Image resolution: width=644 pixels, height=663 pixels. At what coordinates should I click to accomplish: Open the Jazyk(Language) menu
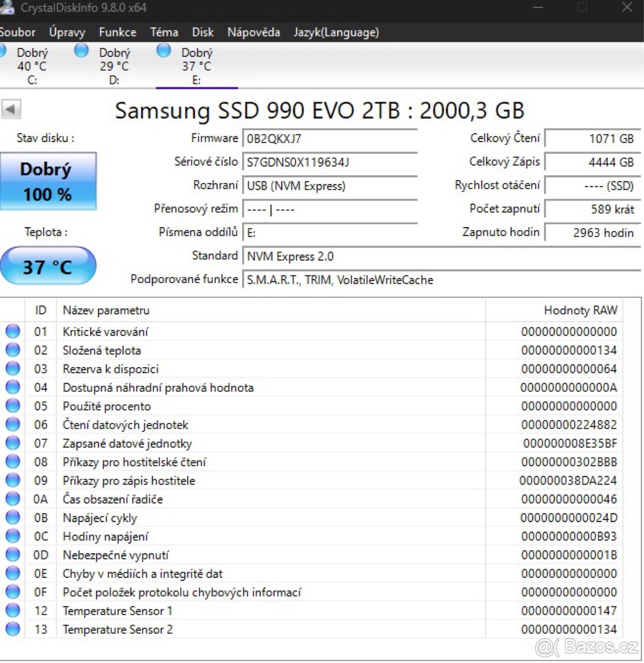coord(337,32)
